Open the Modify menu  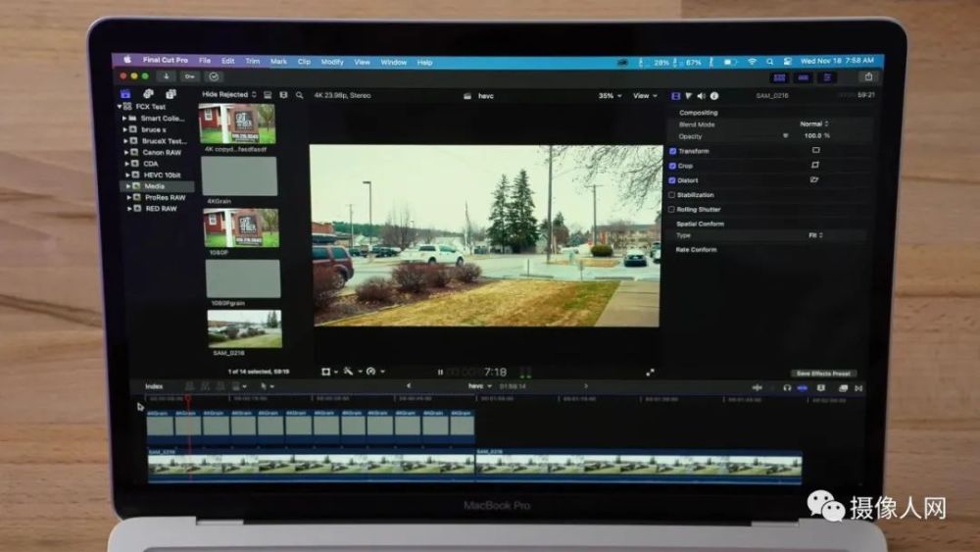pos(332,62)
